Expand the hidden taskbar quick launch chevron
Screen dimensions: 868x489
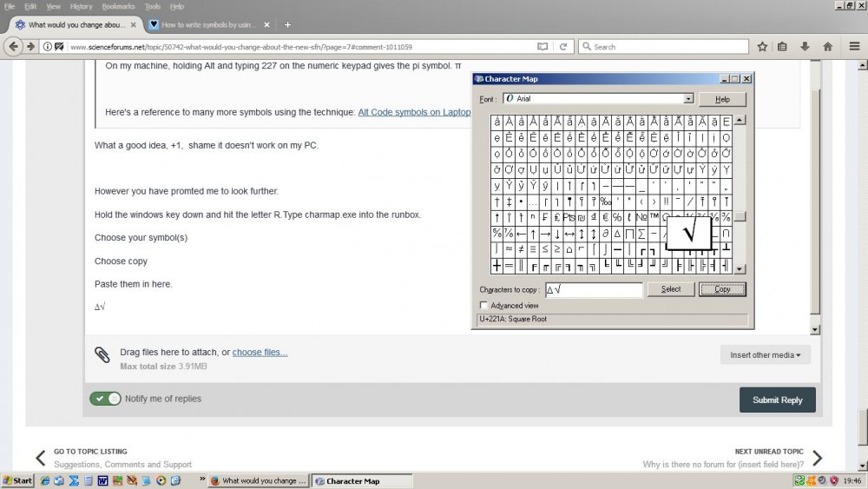[202, 479]
